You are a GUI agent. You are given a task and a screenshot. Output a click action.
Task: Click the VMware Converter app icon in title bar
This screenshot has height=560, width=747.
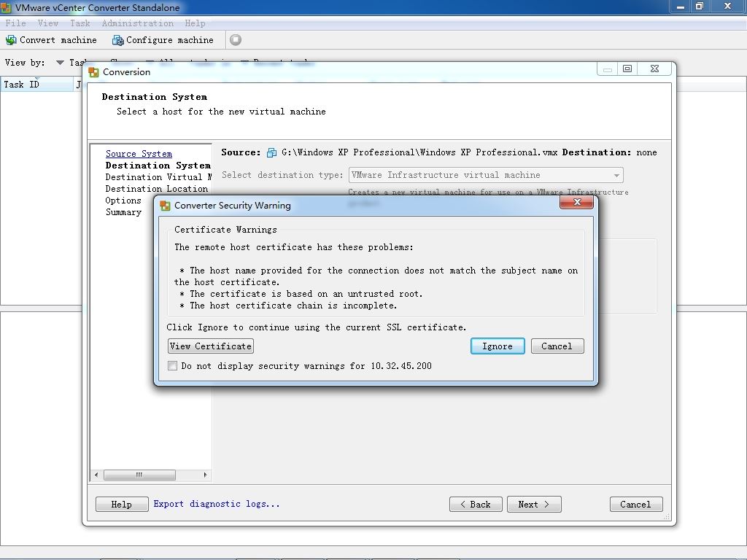(5, 7)
